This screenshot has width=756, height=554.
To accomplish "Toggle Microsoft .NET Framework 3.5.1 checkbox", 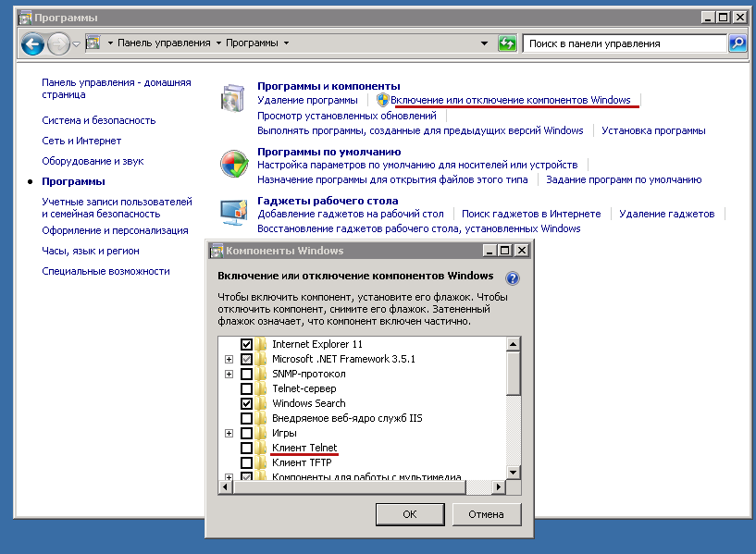I will 246,360.
